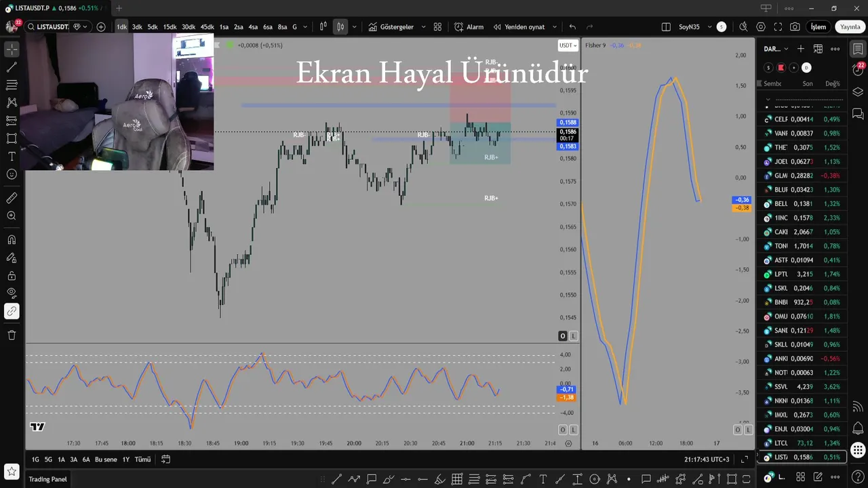Expand Göstergeler favorites dropdown arrow
868x488 pixels.
click(x=424, y=27)
